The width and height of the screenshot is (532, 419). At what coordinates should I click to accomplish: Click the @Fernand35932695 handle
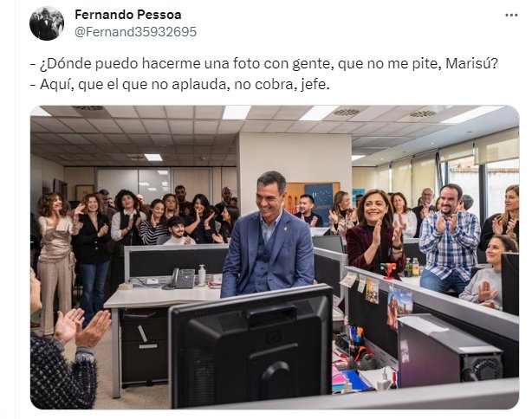point(135,32)
